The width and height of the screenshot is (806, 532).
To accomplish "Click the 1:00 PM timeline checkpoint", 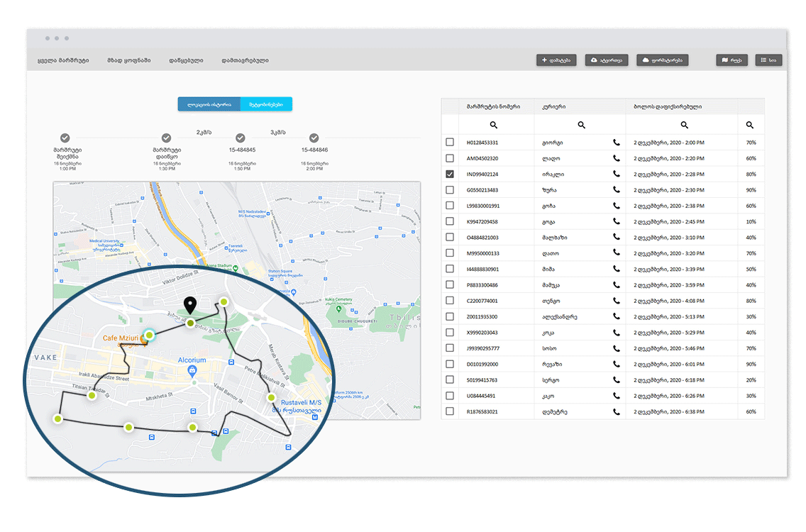I will pyautogui.click(x=65, y=138).
